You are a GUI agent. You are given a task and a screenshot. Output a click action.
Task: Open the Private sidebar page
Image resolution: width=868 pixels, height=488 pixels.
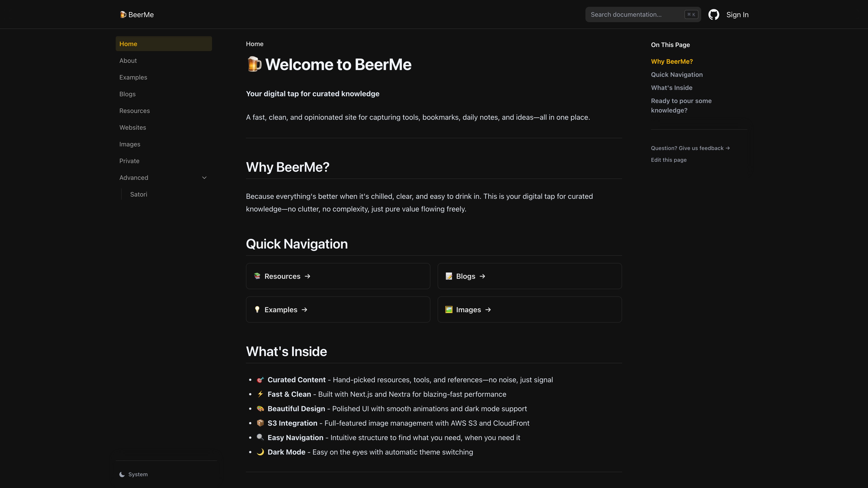pyautogui.click(x=129, y=161)
